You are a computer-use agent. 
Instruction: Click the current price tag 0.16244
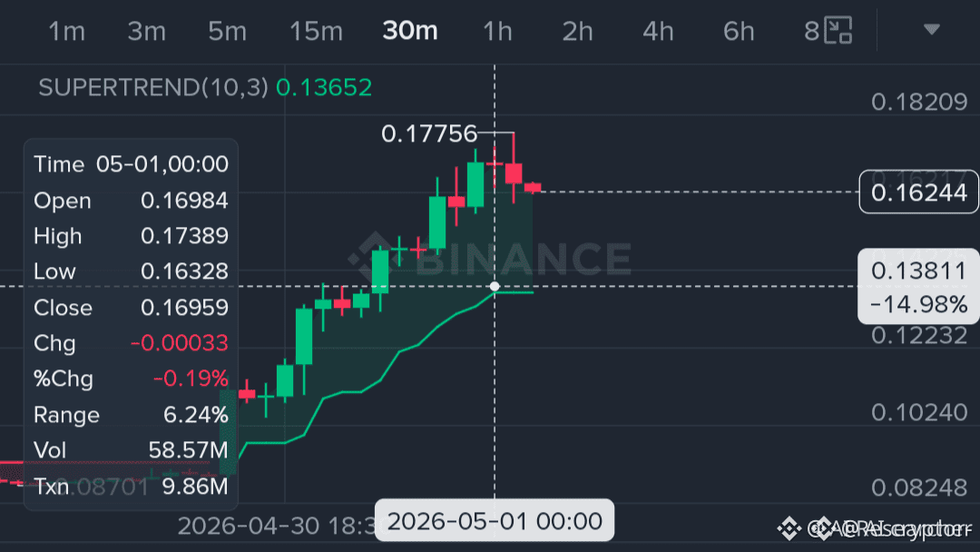[918, 192]
